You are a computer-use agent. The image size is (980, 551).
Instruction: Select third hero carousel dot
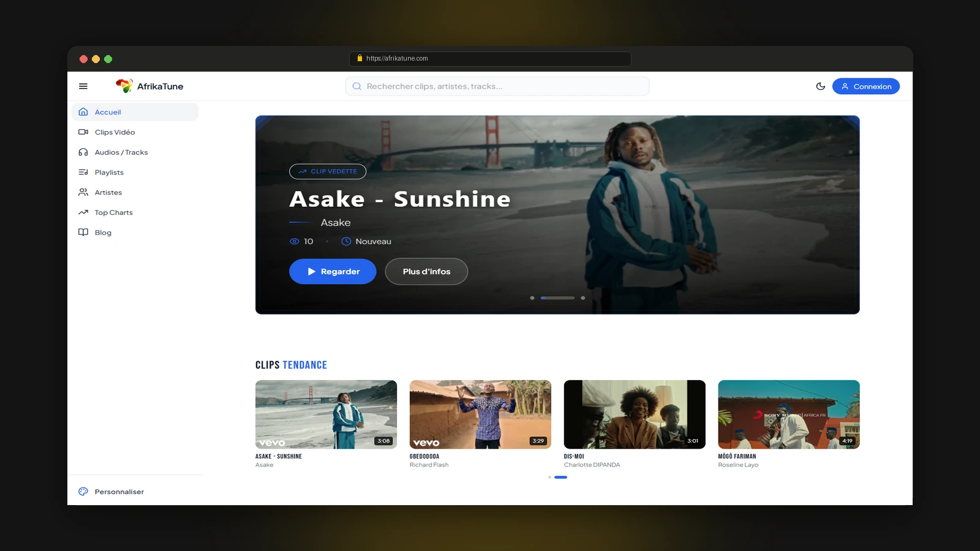pos(582,298)
